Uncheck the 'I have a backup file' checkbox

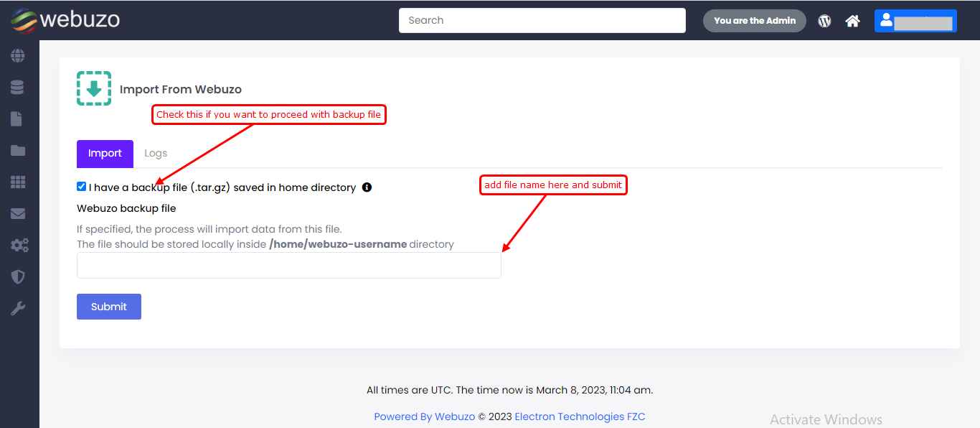point(82,187)
